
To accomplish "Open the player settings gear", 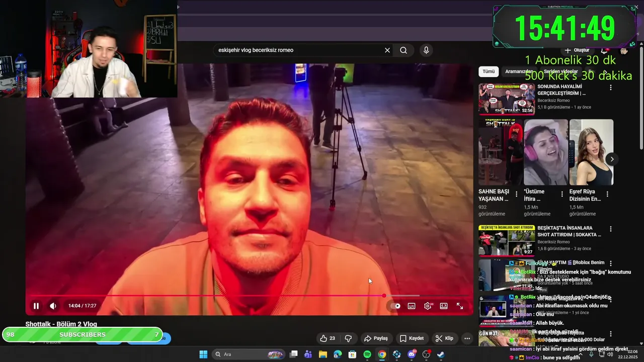I will point(428,306).
